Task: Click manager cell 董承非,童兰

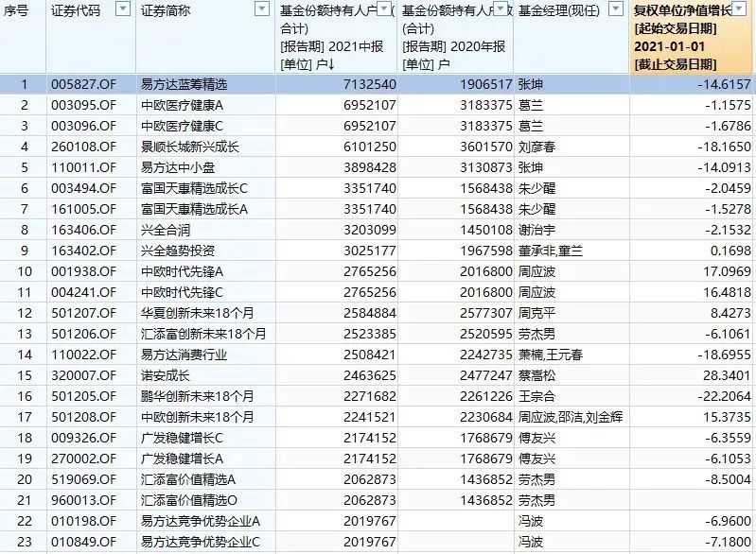Action: pyautogui.click(x=551, y=251)
